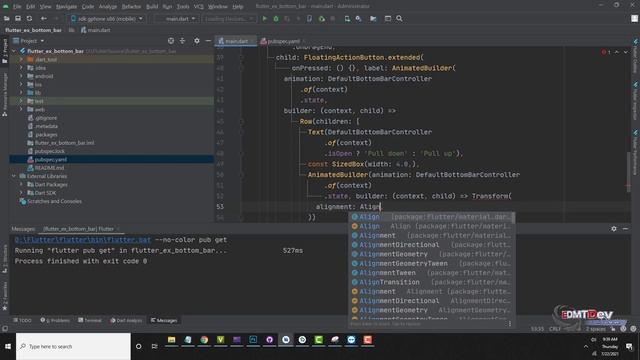The height and width of the screenshot is (360, 640).
Task: Open Task View on the taskbar
Action: point(154,346)
